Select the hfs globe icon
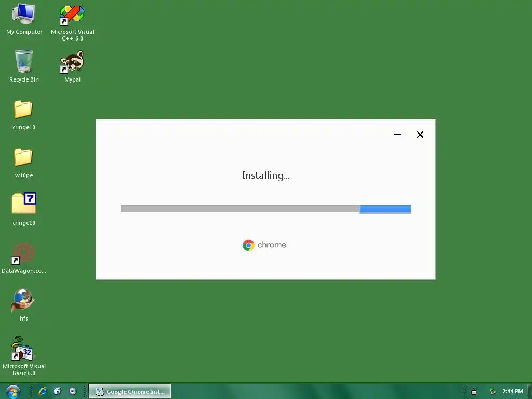Image resolution: width=532 pixels, height=399 pixels. (23, 304)
